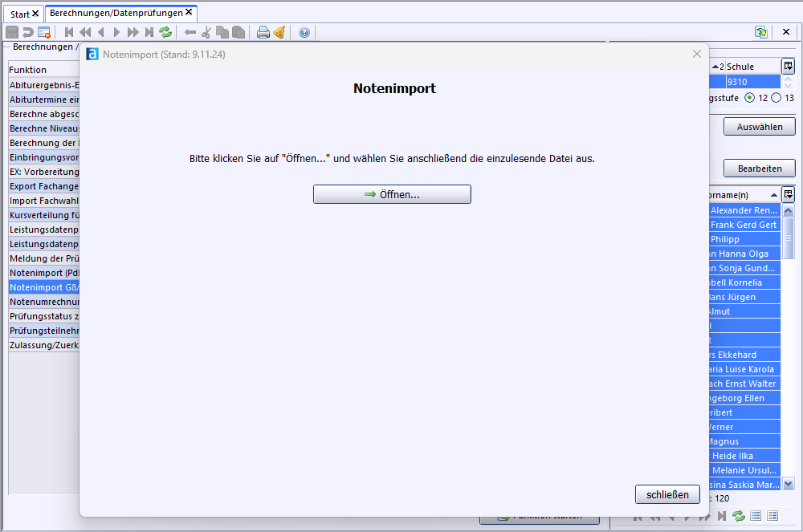Click the name list scrollbar up arrow
The image size is (803, 532).
tap(789, 210)
